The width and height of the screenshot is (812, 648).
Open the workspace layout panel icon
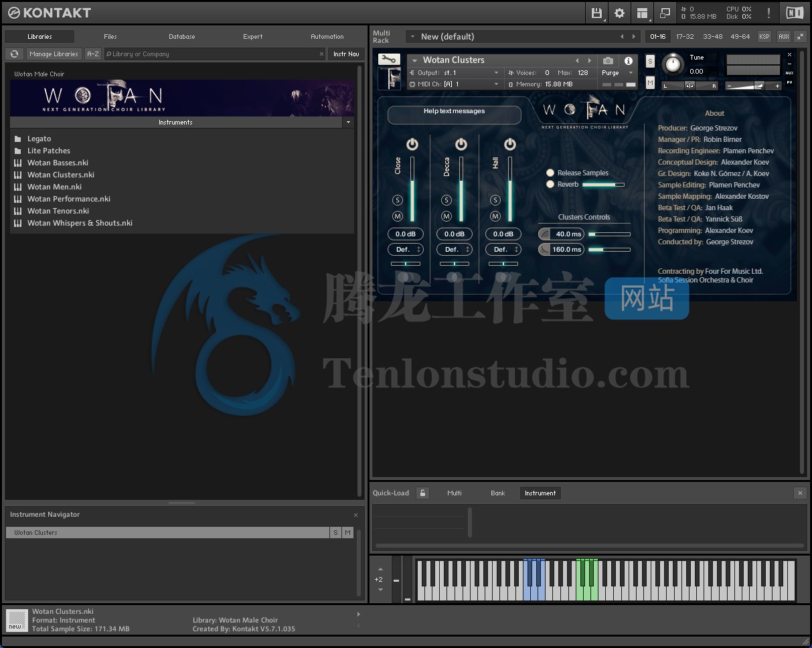[x=643, y=13]
